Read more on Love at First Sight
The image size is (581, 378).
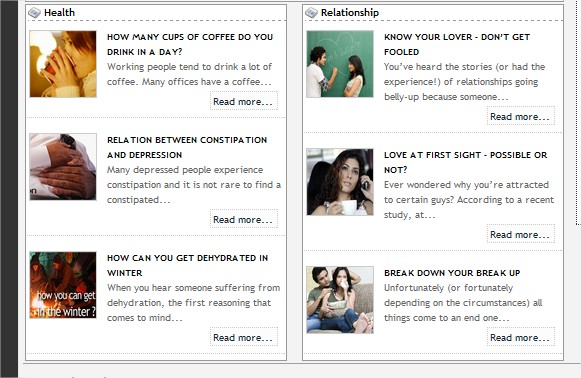[x=521, y=235]
